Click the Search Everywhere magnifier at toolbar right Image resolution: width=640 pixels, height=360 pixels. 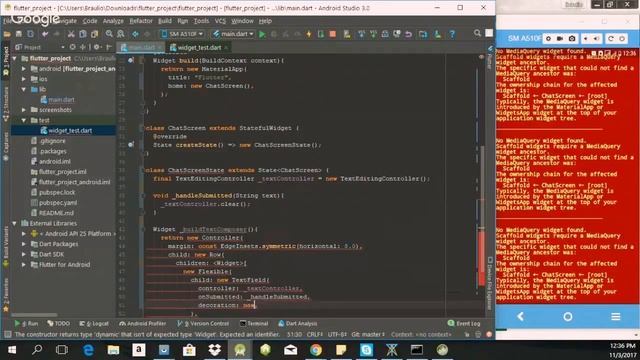click(477, 33)
